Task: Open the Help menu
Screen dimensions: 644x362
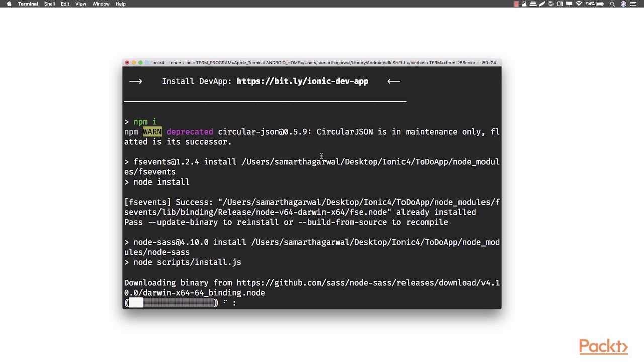Action: click(121, 4)
